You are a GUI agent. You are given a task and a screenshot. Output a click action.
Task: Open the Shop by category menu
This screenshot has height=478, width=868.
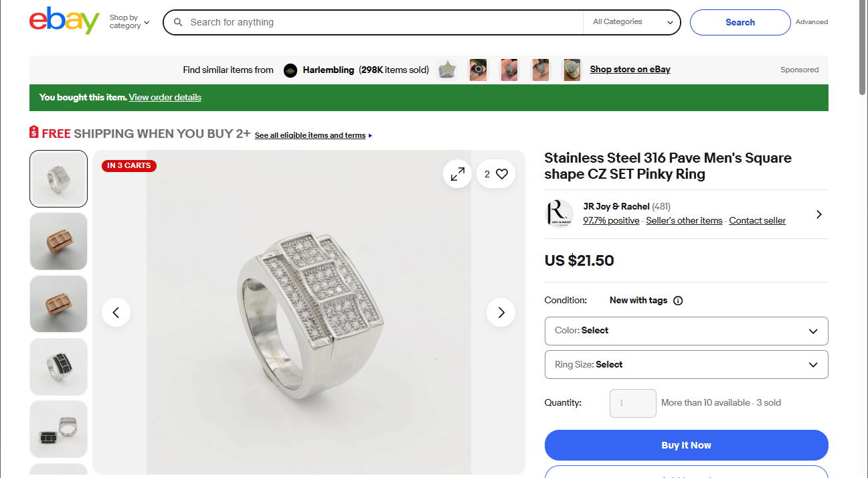pos(129,22)
